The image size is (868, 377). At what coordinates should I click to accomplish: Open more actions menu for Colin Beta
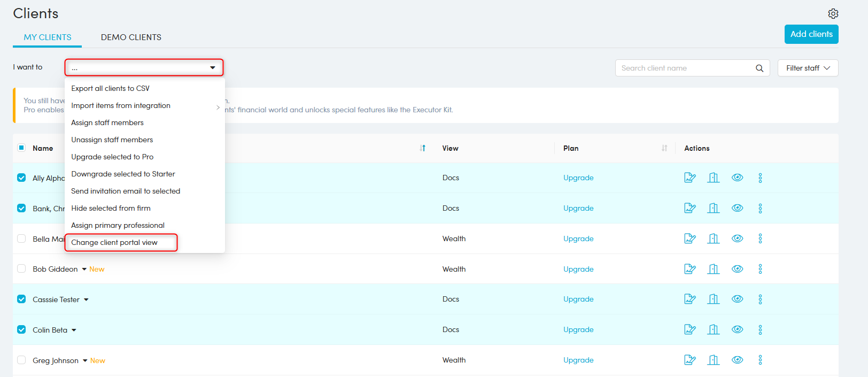click(x=760, y=330)
